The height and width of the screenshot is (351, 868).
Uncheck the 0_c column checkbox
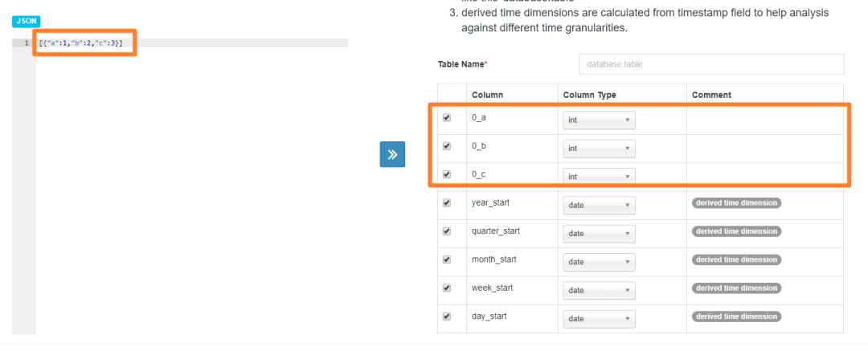click(x=447, y=174)
